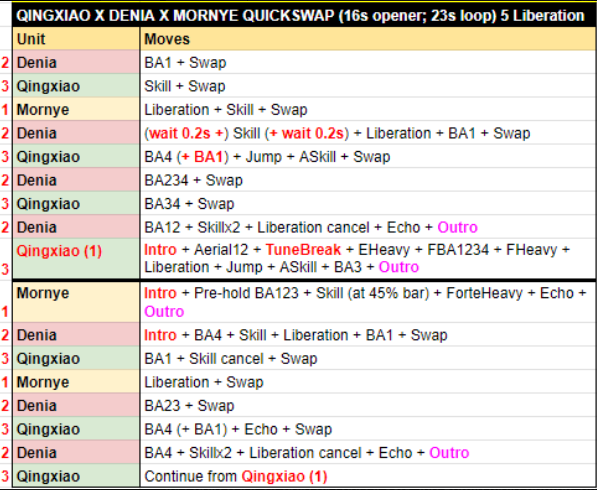Select 'BA4 (+ BA1) + Jump + ASkill + Swap'
This screenshot has width=597, height=490.
click(x=367, y=157)
